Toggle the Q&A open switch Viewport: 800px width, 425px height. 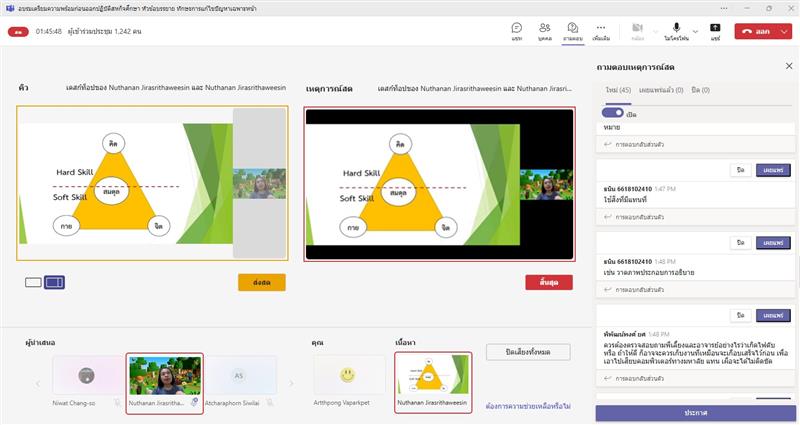[612, 114]
